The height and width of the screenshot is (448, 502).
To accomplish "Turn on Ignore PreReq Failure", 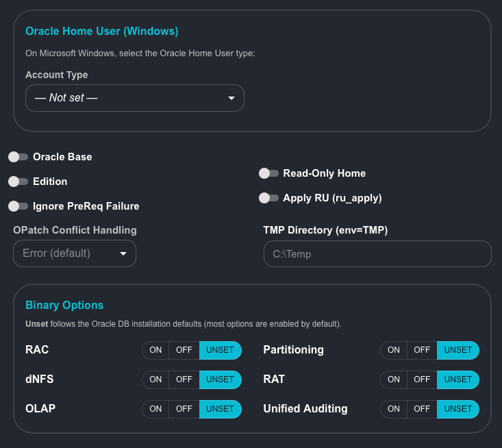I will (x=18, y=206).
